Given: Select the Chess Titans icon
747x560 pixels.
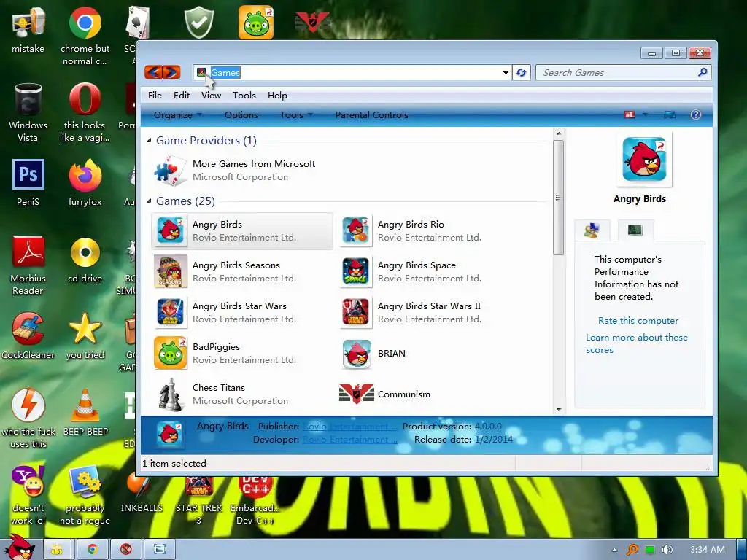Looking at the screenshot, I should (171, 394).
